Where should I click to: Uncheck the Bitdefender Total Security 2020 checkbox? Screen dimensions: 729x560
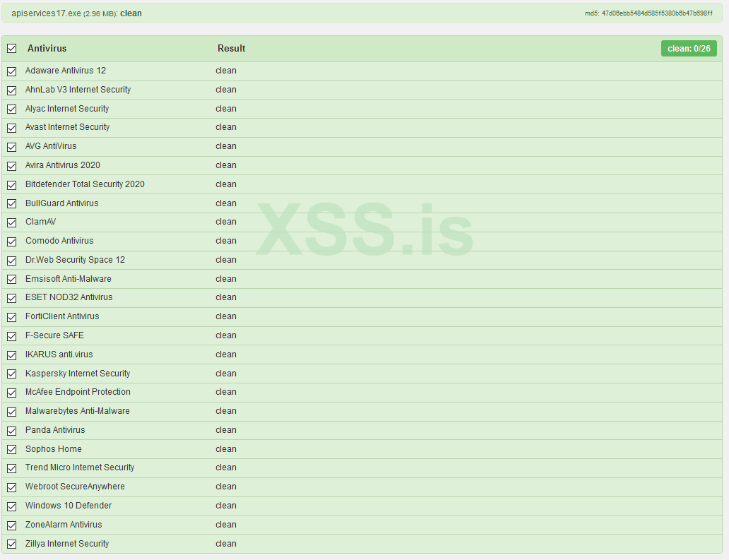(11, 185)
